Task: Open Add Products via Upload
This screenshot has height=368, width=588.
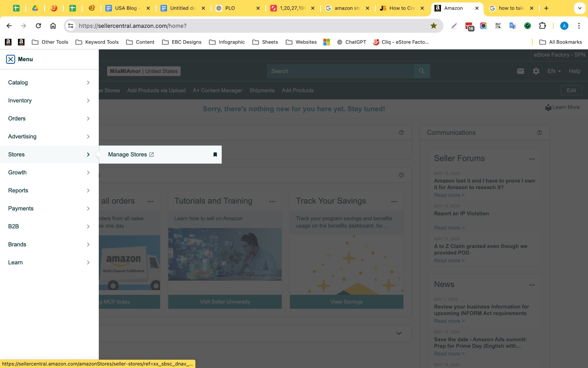Action: point(156,90)
